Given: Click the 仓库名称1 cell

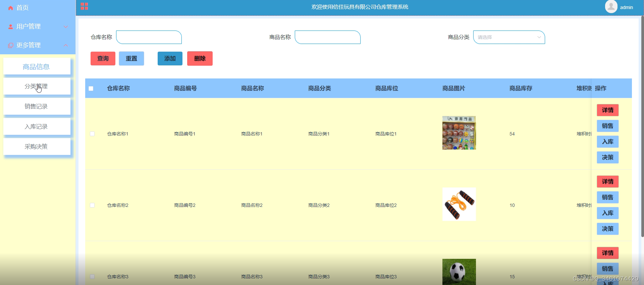Looking at the screenshot, I should [x=118, y=134].
